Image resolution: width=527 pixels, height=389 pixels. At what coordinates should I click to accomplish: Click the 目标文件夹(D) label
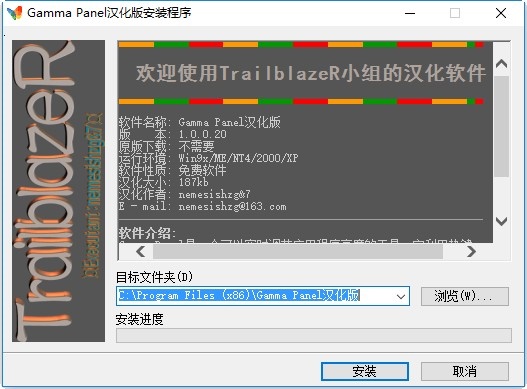(x=154, y=277)
